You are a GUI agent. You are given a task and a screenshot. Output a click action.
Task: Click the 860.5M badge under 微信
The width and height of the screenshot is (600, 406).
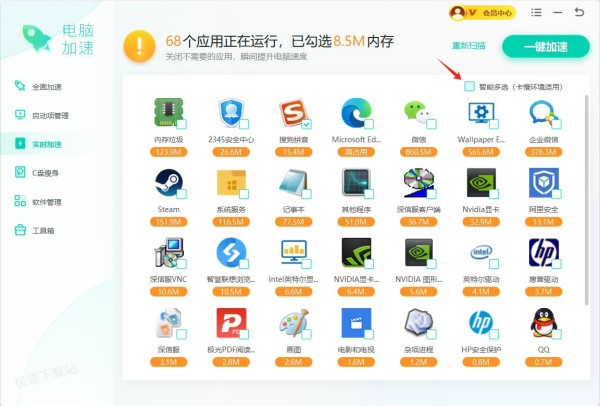(x=419, y=152)
